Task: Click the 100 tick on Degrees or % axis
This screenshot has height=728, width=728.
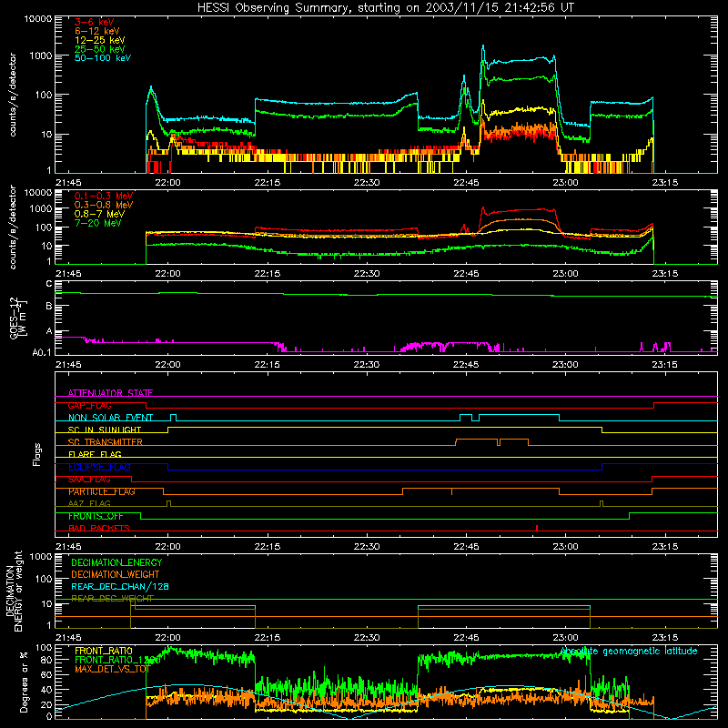Action: [x=44, y=648]
